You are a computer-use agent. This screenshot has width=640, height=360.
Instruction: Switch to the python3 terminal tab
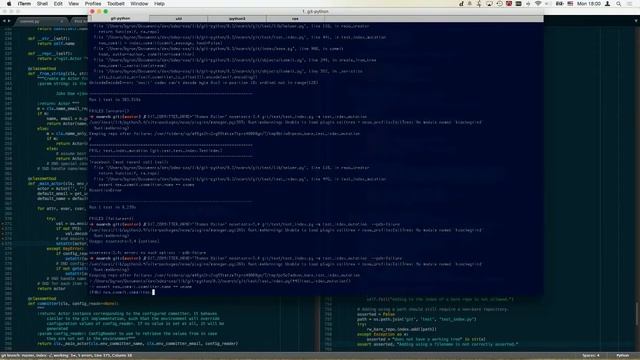(x=237, y=18)
